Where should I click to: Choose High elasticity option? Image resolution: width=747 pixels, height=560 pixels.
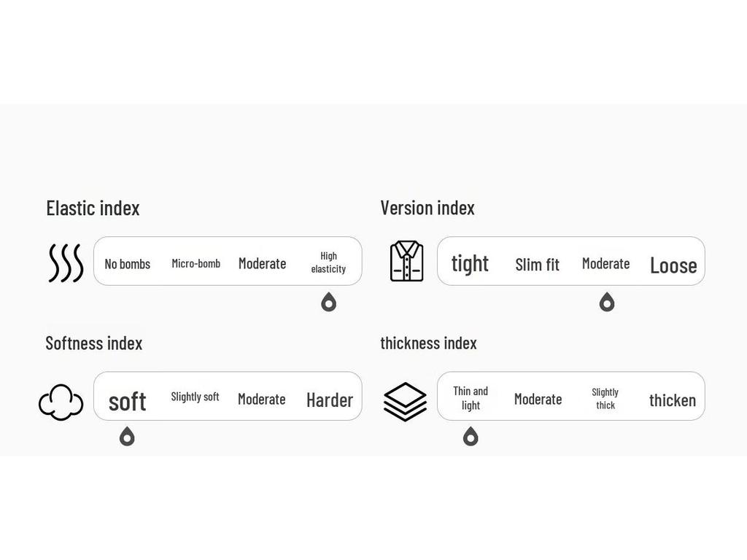click(328, 262)
